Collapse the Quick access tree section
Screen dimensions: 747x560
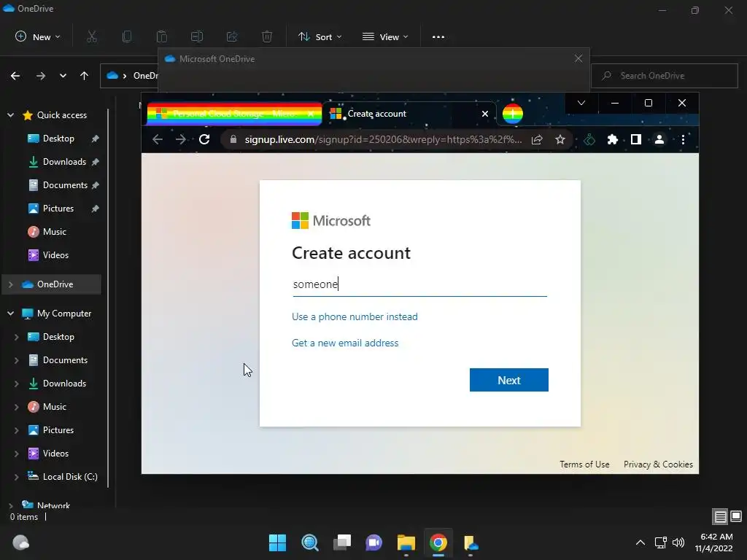[10, 115]
